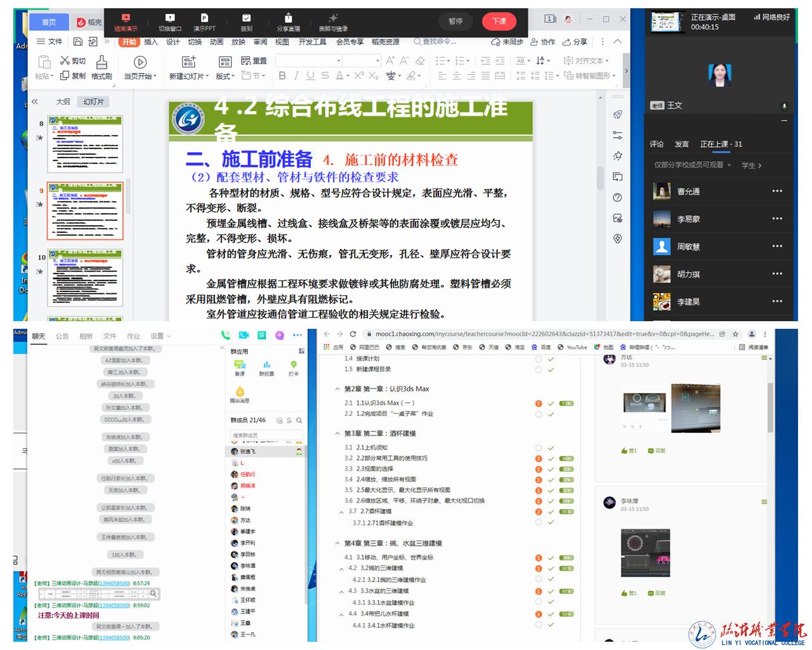Open the 演示PPT present icon

tap(204, 18)
